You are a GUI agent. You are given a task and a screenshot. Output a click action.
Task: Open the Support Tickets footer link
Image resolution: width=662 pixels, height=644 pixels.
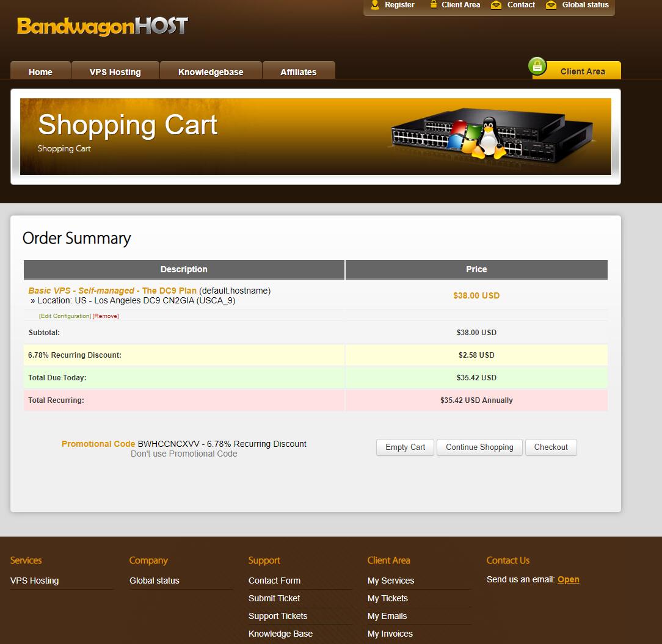pyautogui.click(x=278, y=616)
